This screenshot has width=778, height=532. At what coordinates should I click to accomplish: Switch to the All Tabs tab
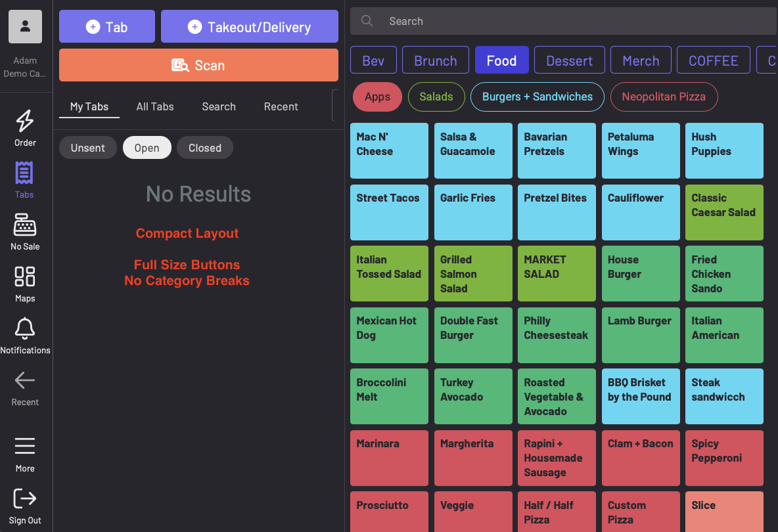pyautogui.click(x=155, y=106)
